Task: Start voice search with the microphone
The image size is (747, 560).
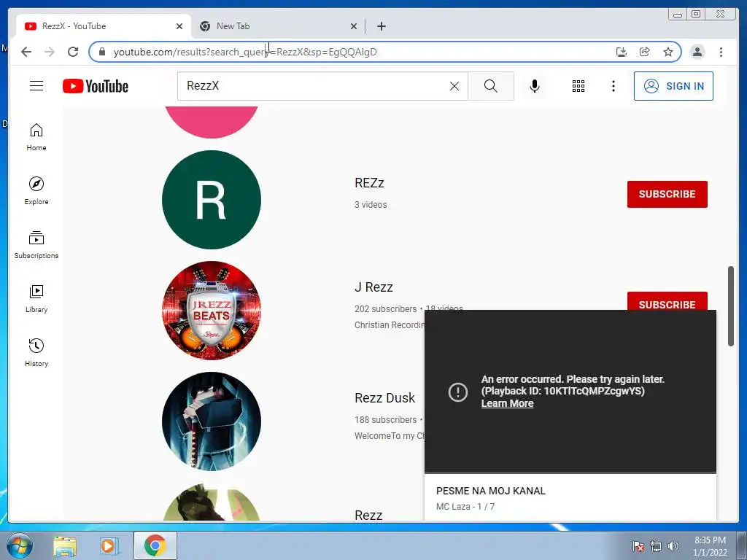Action: (535, 86)
